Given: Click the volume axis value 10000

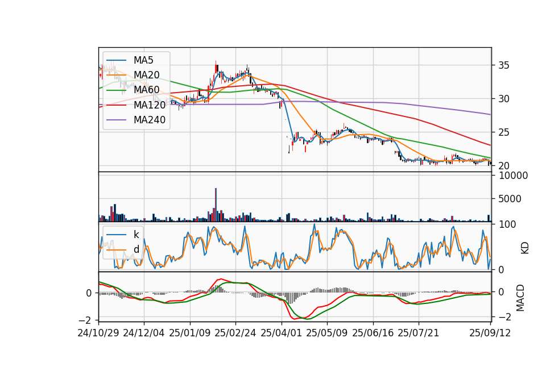Looking at the screenshot, I should pos(513,176).
